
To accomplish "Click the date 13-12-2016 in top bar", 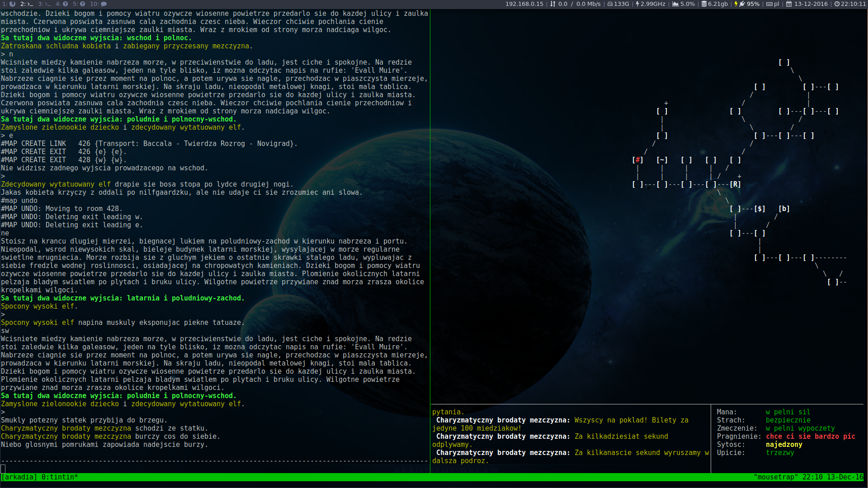I will click(811, 4).
